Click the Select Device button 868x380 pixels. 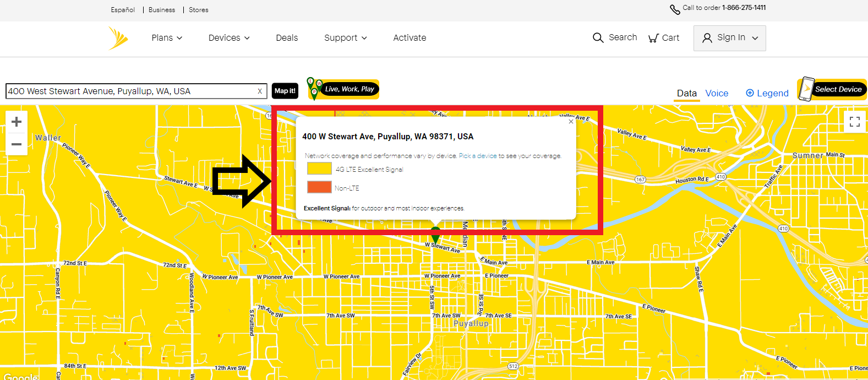[832, 89]
